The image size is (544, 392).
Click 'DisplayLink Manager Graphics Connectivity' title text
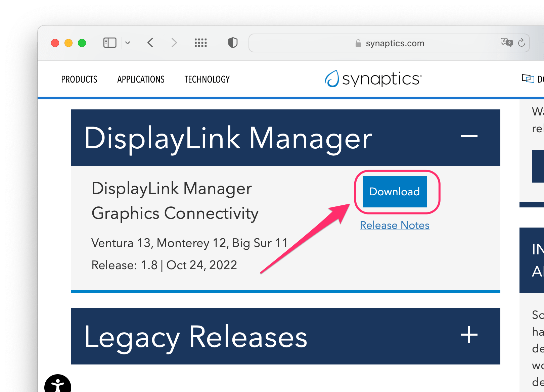(175, 201)
